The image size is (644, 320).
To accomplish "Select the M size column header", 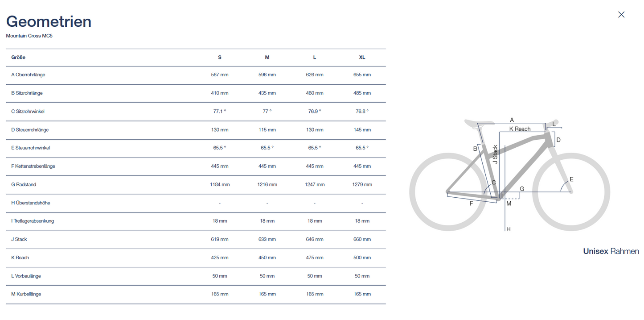I will 267,57.
